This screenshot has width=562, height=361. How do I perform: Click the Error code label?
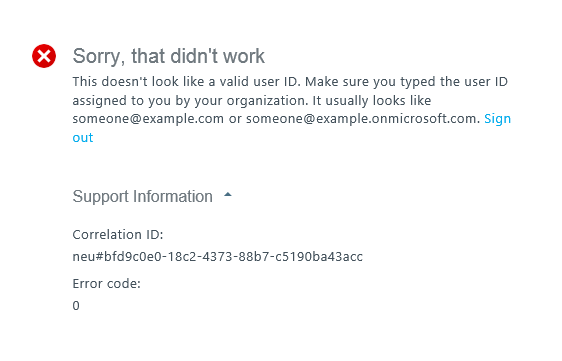click(106, 284)
